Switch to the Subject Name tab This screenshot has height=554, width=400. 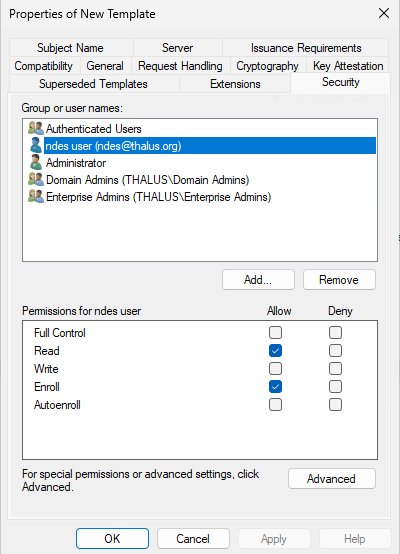coord(71,48)
